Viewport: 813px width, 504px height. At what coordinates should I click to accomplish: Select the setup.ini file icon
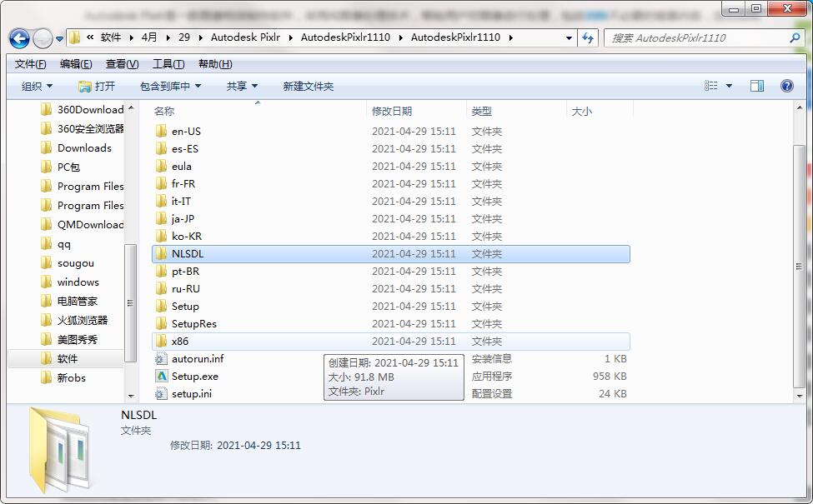point(161,394)
